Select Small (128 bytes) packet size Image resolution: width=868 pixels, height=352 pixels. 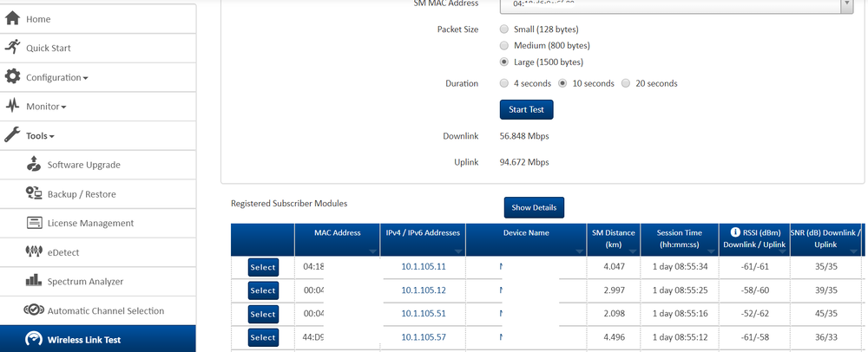tap(504, 29)
